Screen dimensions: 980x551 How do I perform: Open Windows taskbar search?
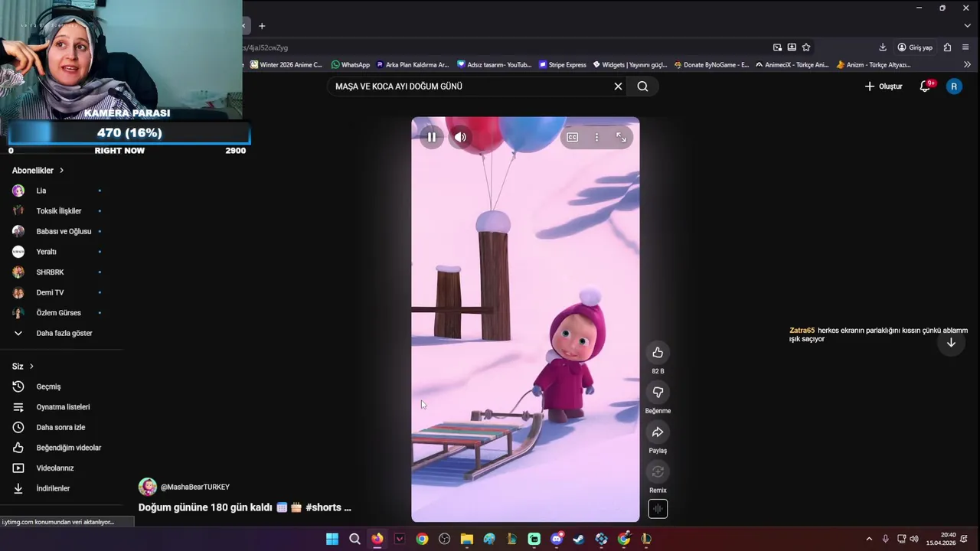click(x=354, y=539)
